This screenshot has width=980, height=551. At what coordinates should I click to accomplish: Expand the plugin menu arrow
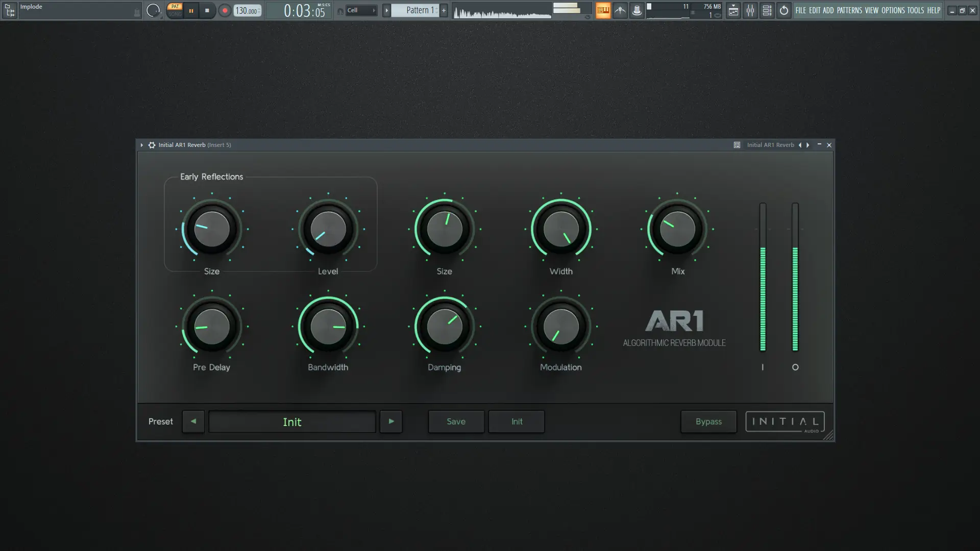point(141,145)
